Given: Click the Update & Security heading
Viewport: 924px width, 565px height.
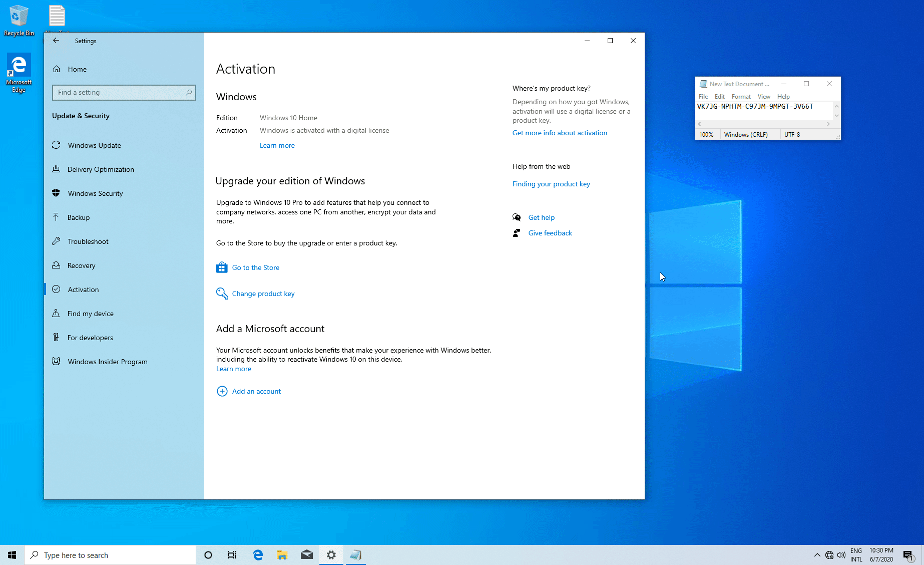Looking at the screenshot, I should click(x=81, y=116).
